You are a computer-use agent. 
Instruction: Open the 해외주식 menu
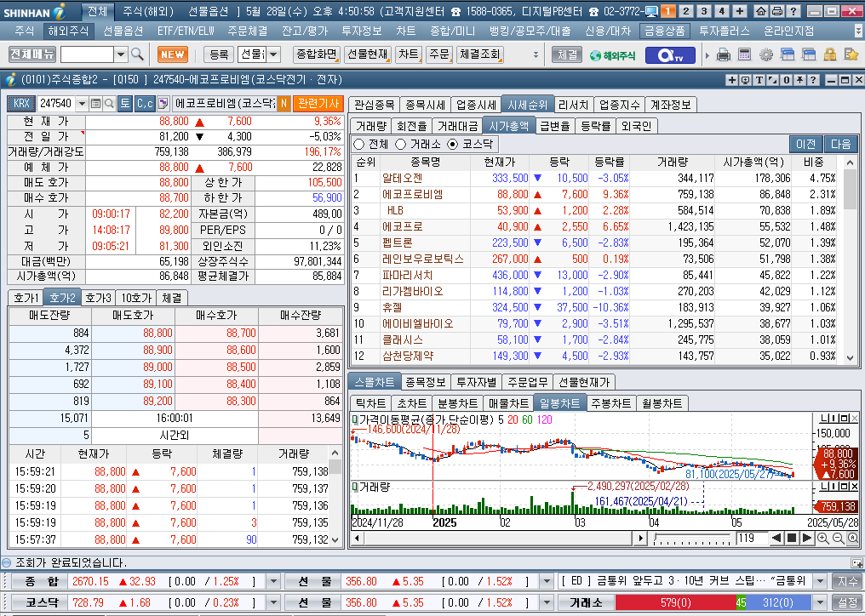tap(68, 31)
